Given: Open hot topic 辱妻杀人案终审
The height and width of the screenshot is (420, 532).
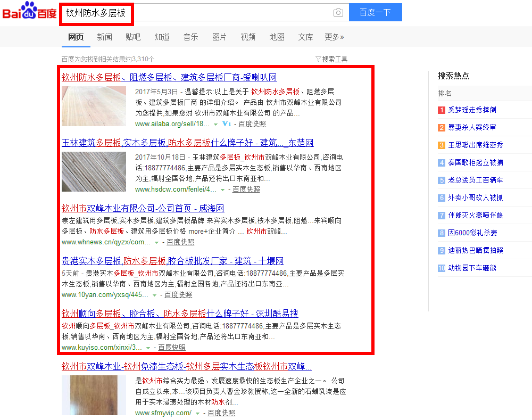Looking at the screenshot, I should 472,127.
